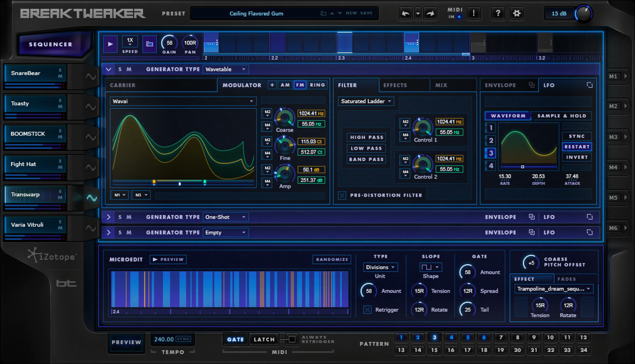Select pattern slot 7
The image size is (635, 364).
point(501,338)
